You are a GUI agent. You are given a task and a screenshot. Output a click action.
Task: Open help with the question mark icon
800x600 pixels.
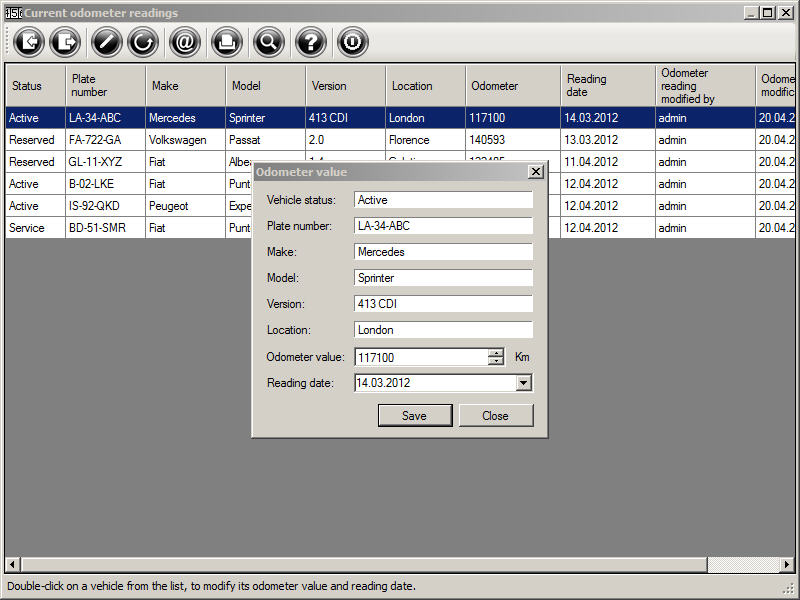tap(311, 42)
